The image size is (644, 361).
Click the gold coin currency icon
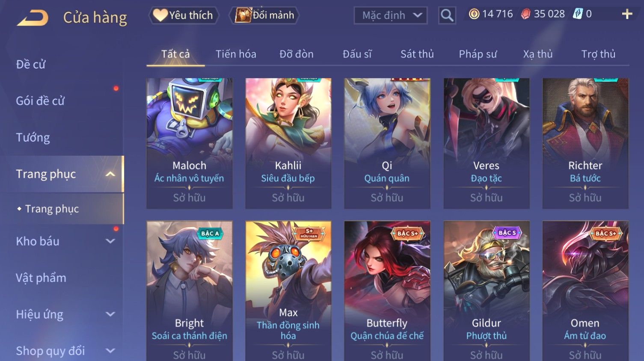click(x=474, y=14)
